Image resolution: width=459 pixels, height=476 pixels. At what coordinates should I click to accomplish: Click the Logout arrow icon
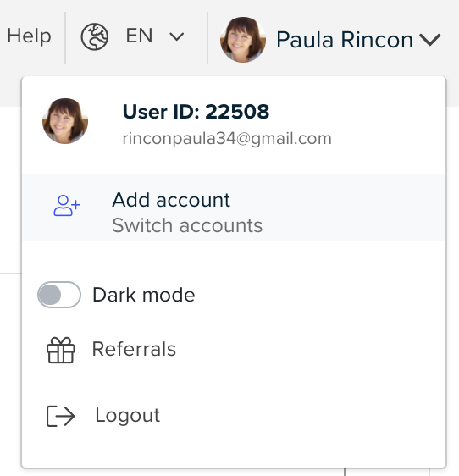point(60,416)
